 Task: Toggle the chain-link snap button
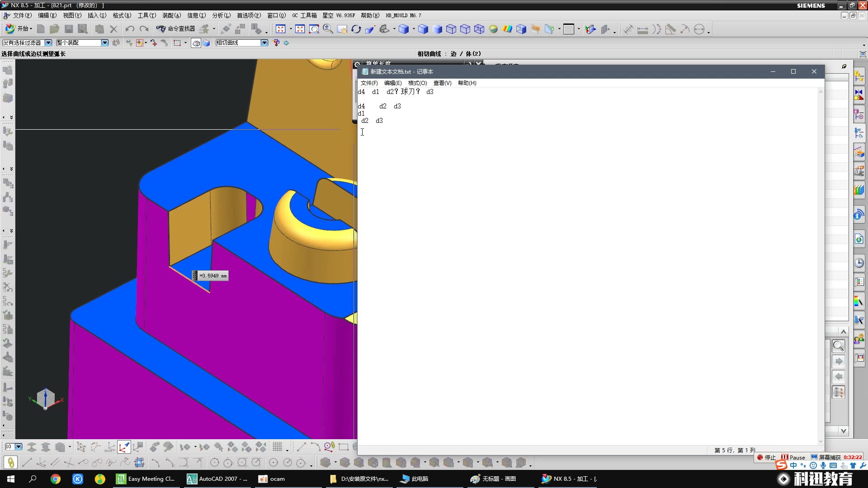click(x=10, y=463)
